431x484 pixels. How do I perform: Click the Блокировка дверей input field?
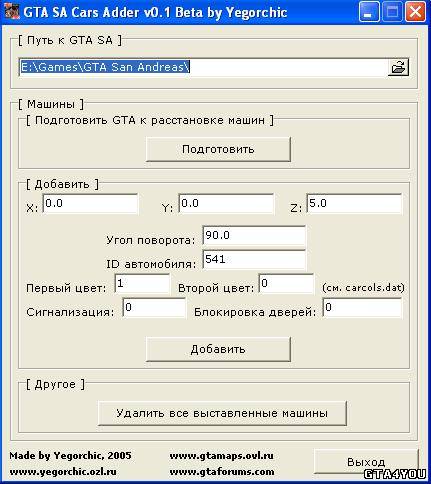[x=362, y=307]
